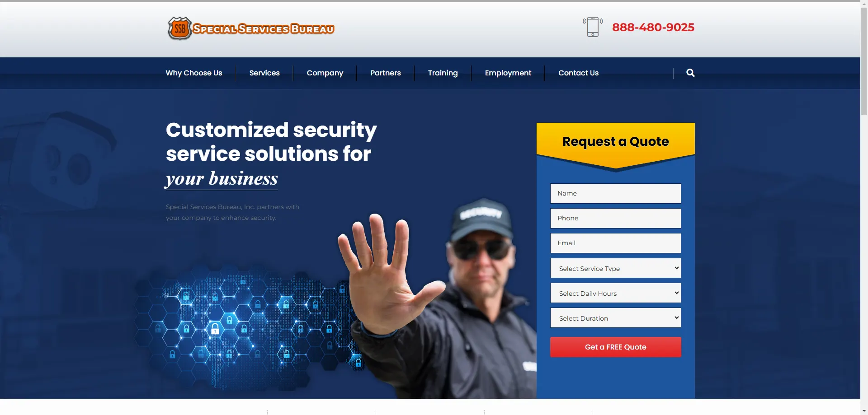The height and width of the screenshot is (415, 868).
Task: Go to the Company menu item
Action: [325, 73]
